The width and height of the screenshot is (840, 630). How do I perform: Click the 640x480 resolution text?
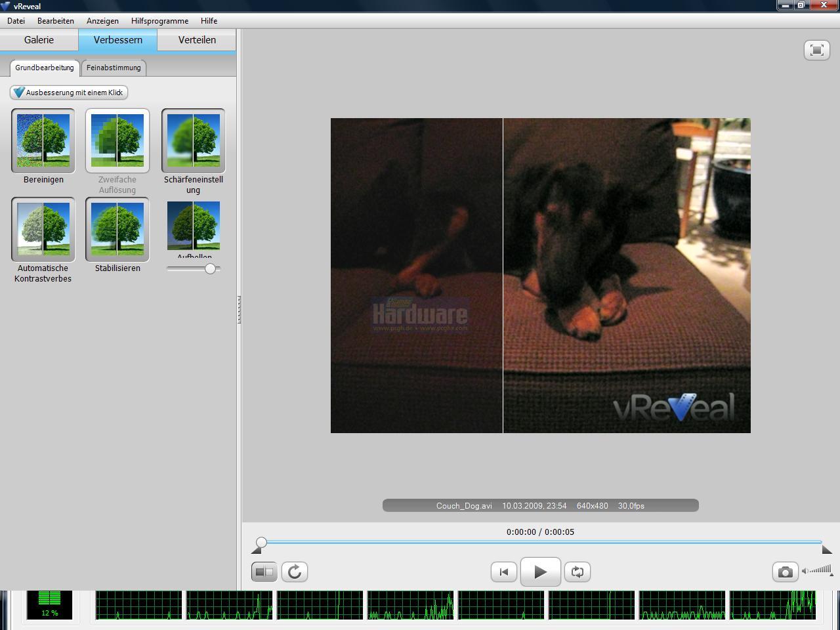tap(592, 506)
